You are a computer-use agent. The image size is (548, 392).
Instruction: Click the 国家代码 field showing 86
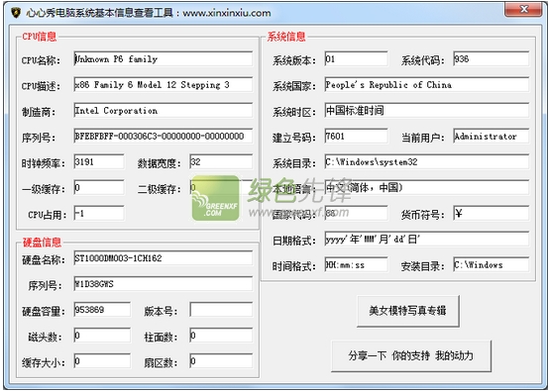pos(356,213)
